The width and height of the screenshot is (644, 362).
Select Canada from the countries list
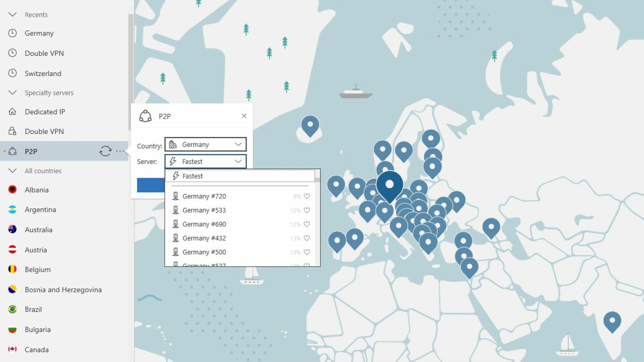pyautogui.click(x=37, y=350)
